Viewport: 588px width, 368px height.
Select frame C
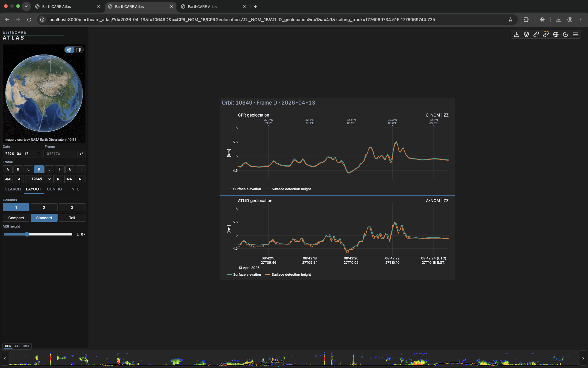28,169
